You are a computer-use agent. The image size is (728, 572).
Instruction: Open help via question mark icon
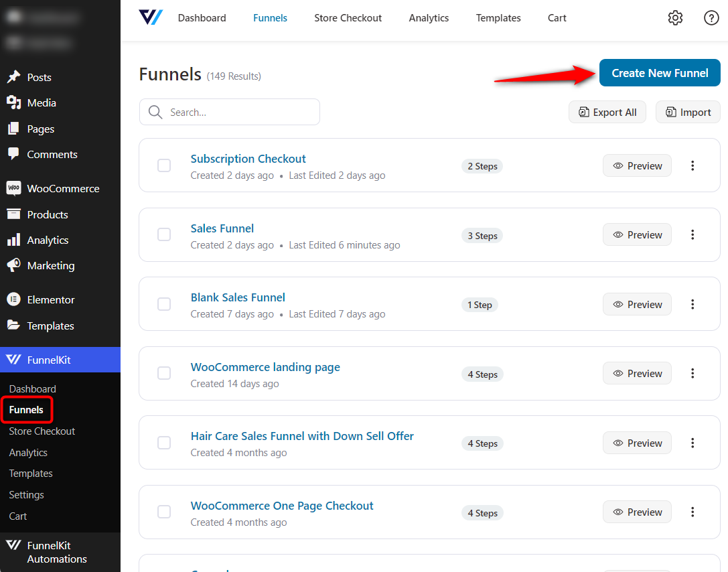[711, 17]
